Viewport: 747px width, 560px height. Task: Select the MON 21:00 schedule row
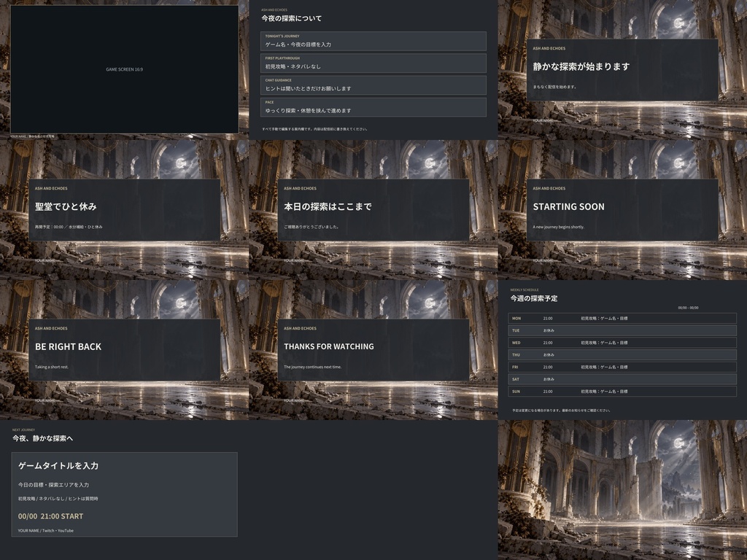click(622, 318)
